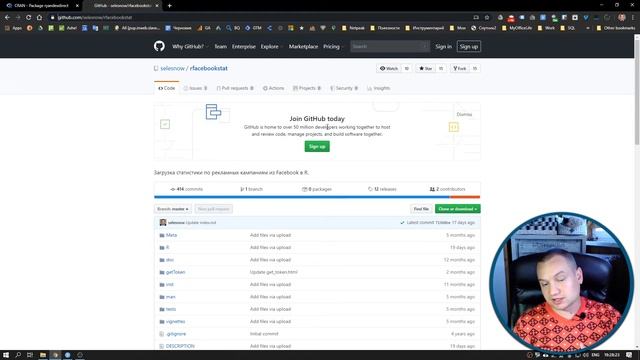Click Marketplace in GitHub header
Screen dimensions: 640x360
pos(303,47)
